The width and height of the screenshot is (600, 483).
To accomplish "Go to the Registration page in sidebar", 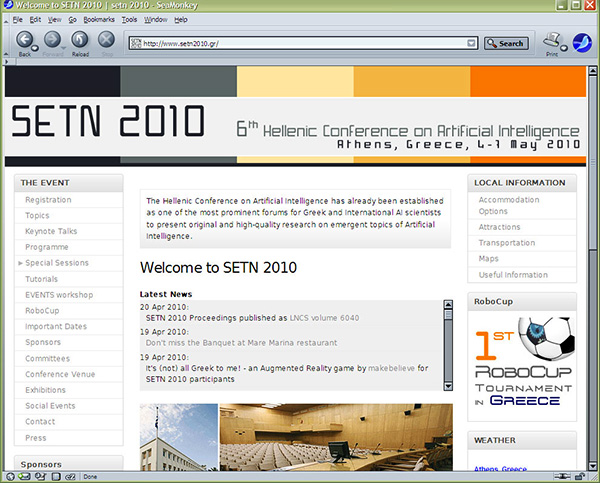I will [48, 200].
